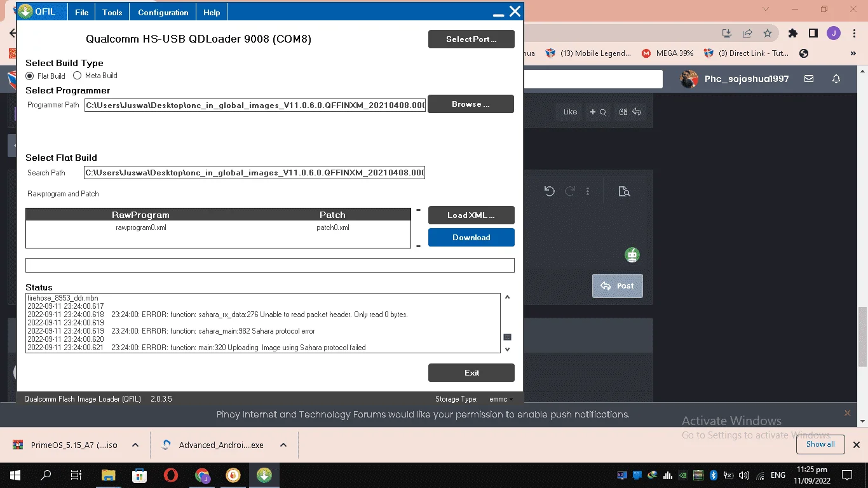
Task: Click the Status log scroll up arrow
Action: coord(507,297)
